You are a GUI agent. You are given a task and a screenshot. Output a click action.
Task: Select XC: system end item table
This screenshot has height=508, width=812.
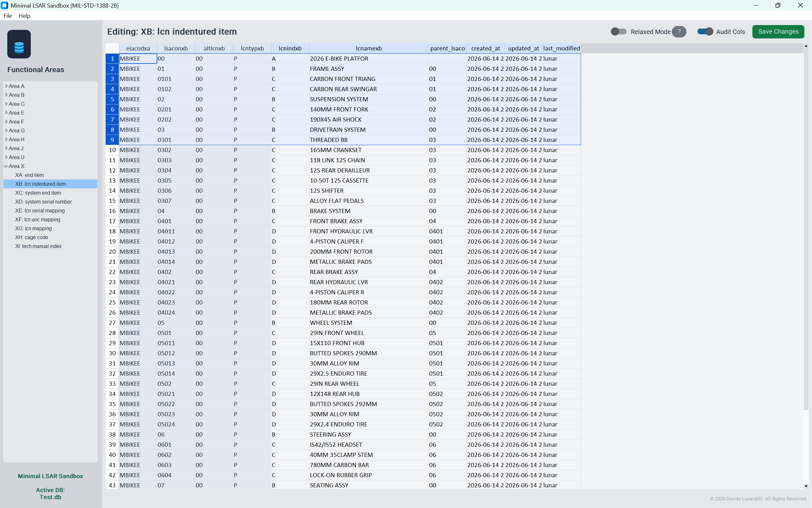pos(38,193)
